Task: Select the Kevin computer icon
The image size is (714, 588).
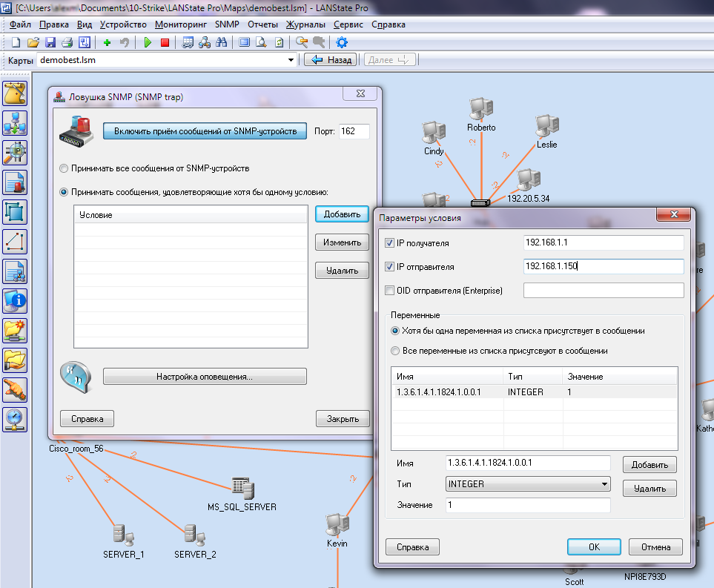Action: pos(337,525)
